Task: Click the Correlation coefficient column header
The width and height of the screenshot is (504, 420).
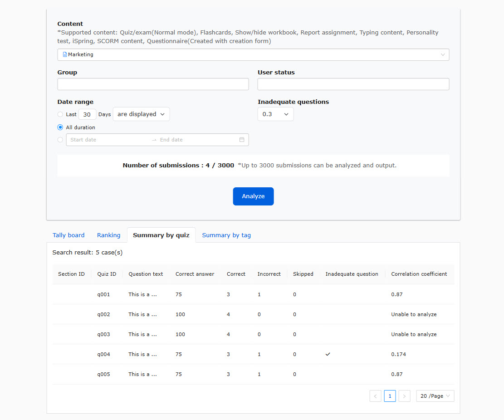Action: 419,274
